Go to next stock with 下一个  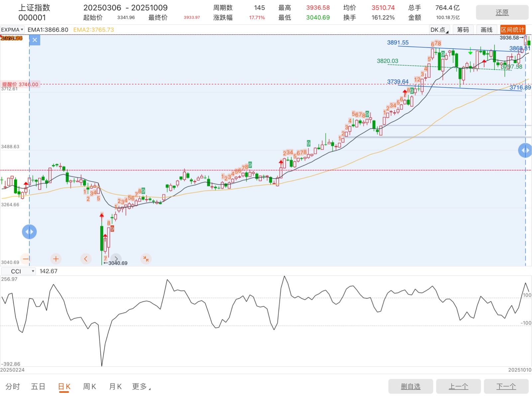pyautogui.click(x=506, y=386)
